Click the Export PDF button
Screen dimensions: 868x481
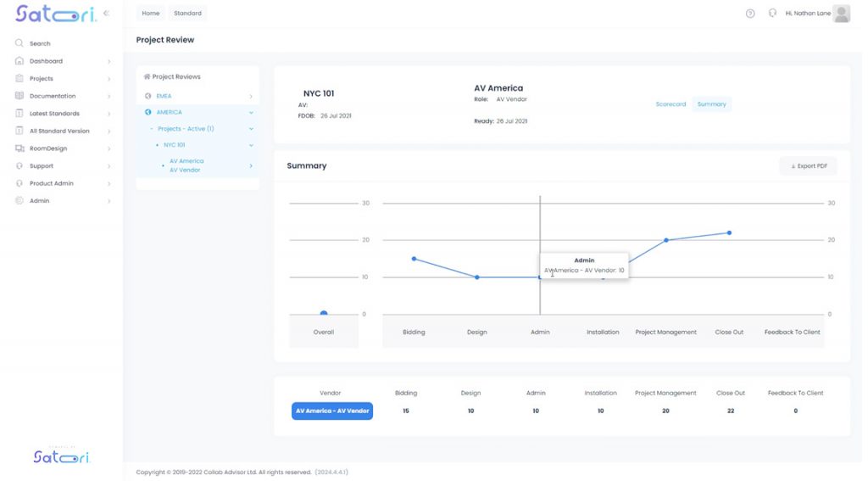(x=808, y=166)
